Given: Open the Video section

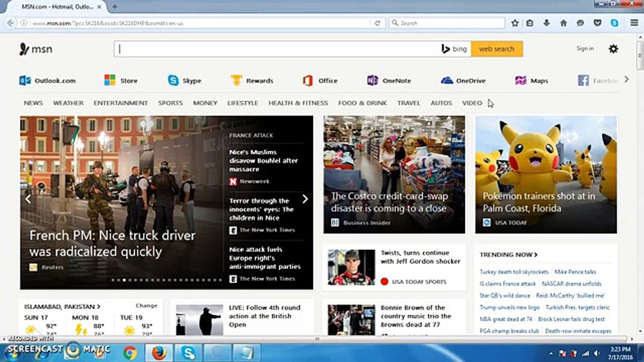Looking at the screenshot, I should pyautogui.click(x=472, y=103).
